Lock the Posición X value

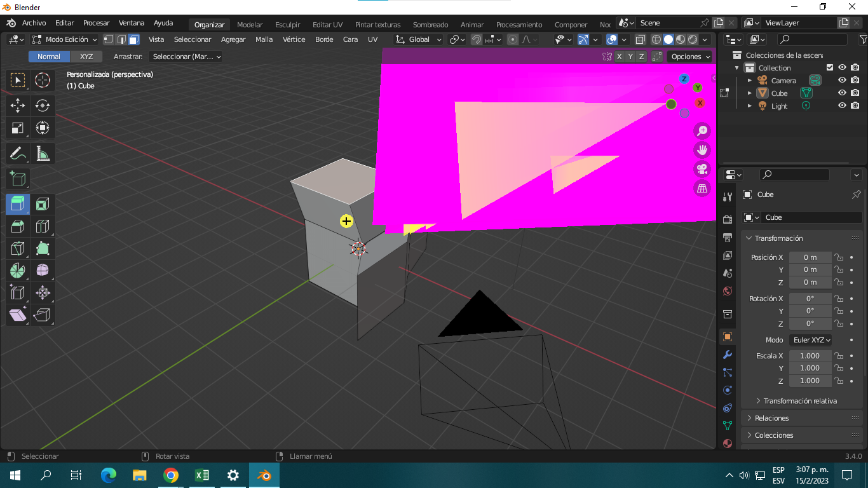pos(839,257)
